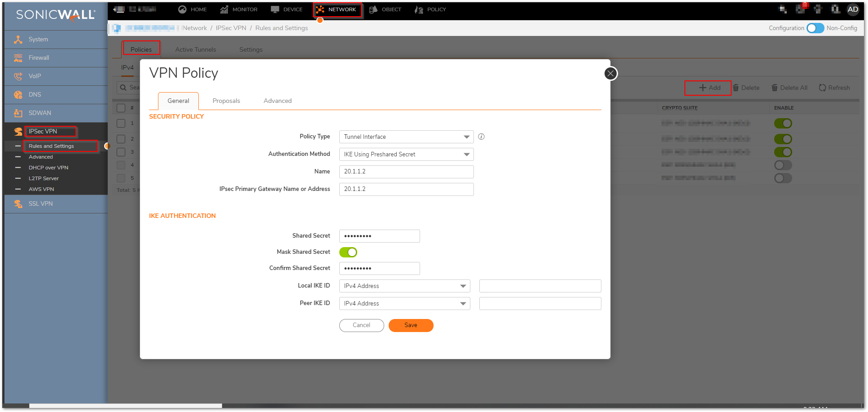Screen dimensions: 868x412
Task: Click the System icon in sidebar
Action: pos(18,40)
